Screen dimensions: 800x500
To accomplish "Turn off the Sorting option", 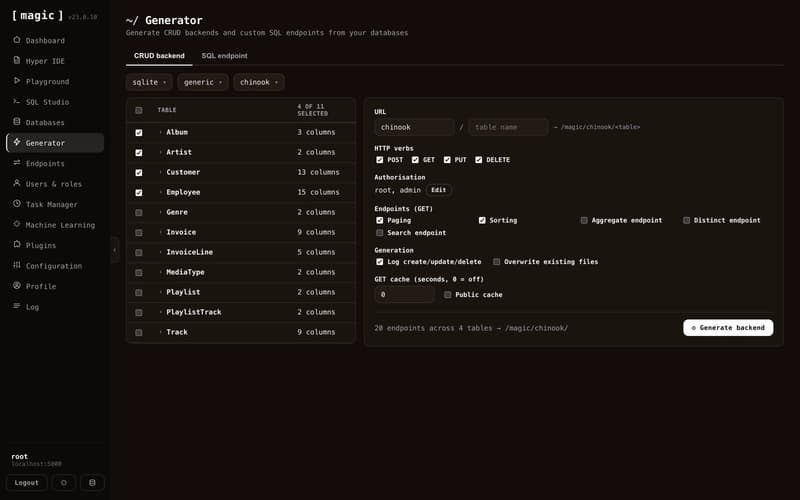I will 482,220.
